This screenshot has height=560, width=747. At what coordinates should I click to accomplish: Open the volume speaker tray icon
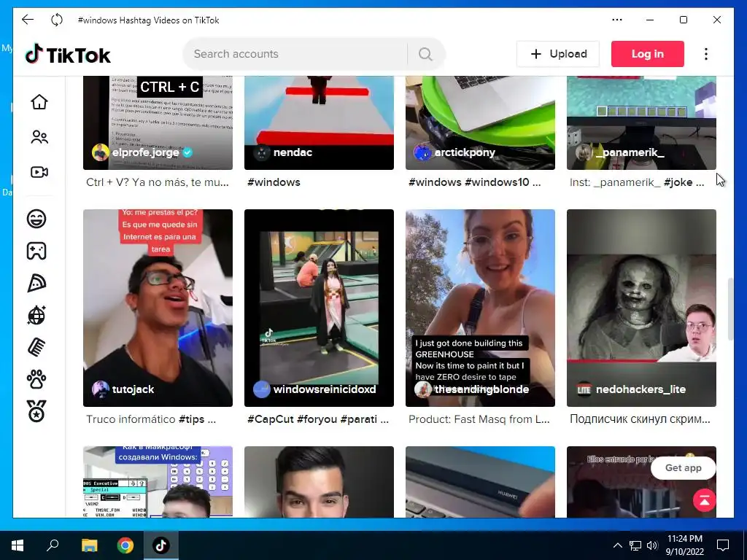tap(653, 545)
